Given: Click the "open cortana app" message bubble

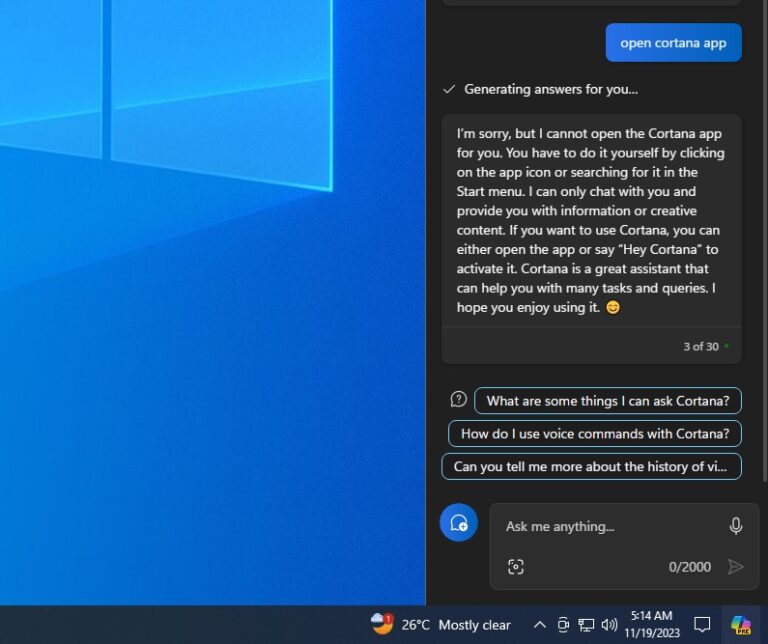Looking at the screenshot, I should tap(673, 43).
